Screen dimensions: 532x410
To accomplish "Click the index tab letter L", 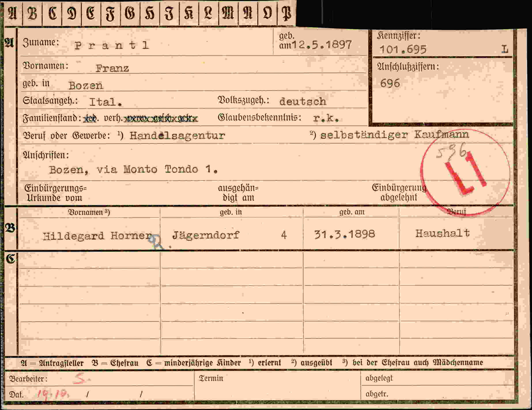I will 208,13.
